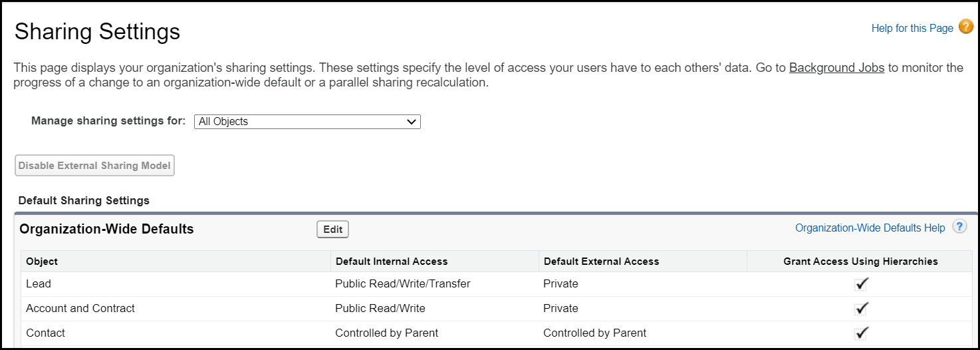980x350 pixels.
Task: Open the Manage sharing settings dropdown
Action: [x=308, y=122]
